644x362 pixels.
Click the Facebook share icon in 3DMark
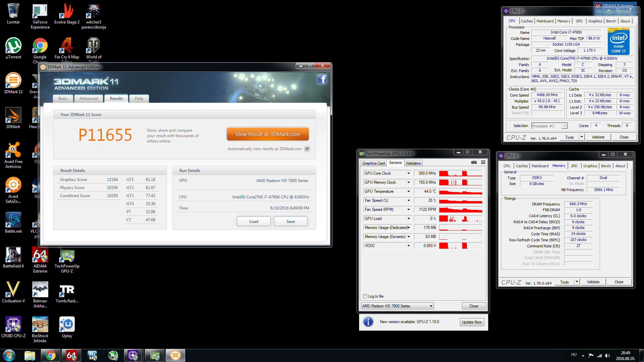coord(322,79)
